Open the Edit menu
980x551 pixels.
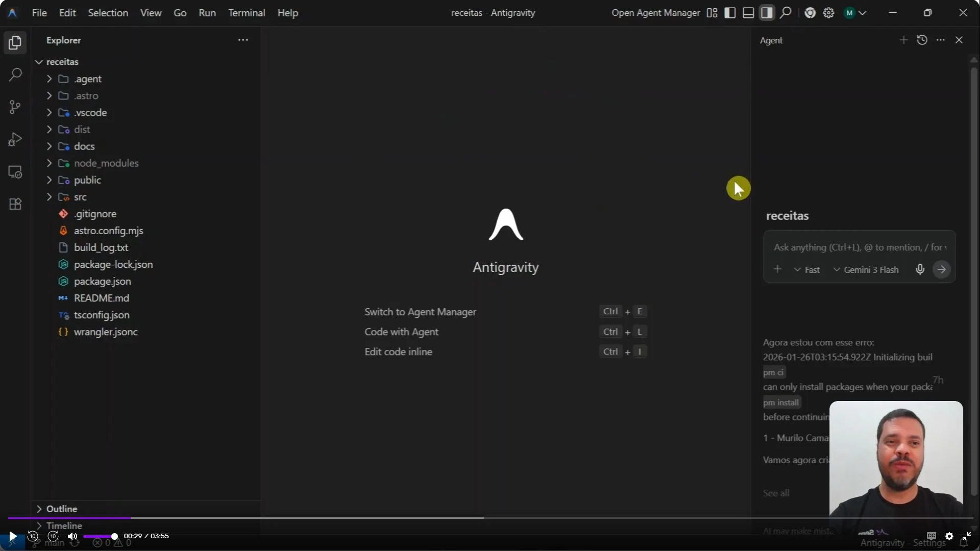point(67,13)
